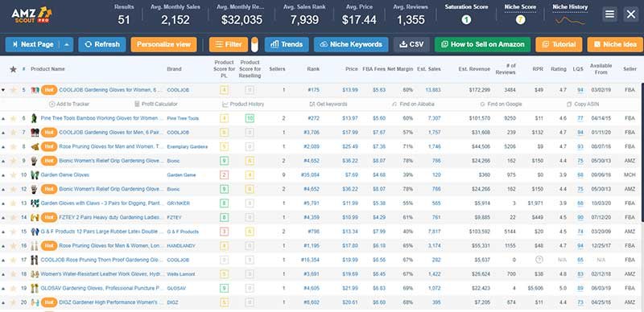Open Product History

[x=243, y=105]
